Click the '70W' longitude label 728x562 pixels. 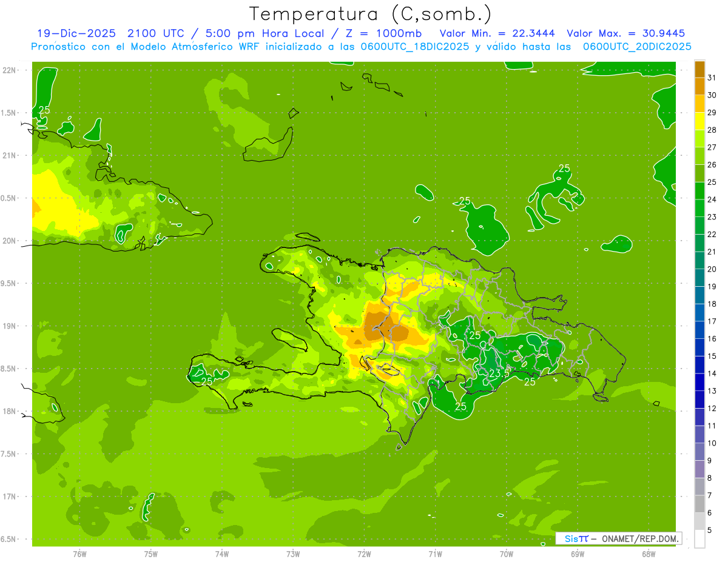[x=507, y=554]
